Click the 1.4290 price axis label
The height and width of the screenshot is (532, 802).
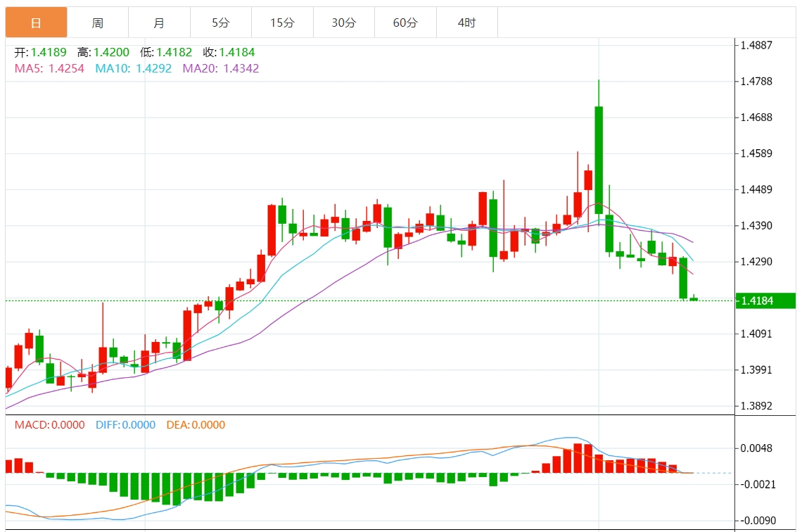click(x=756, y=262)
